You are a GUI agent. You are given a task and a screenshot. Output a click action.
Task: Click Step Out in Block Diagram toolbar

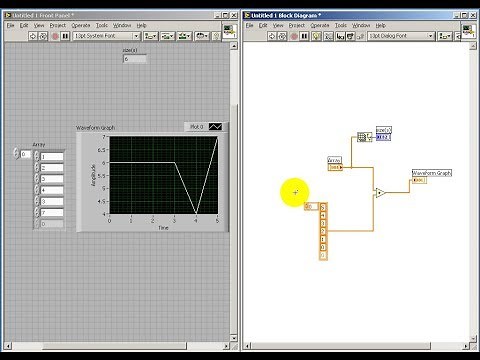[360, 36]
